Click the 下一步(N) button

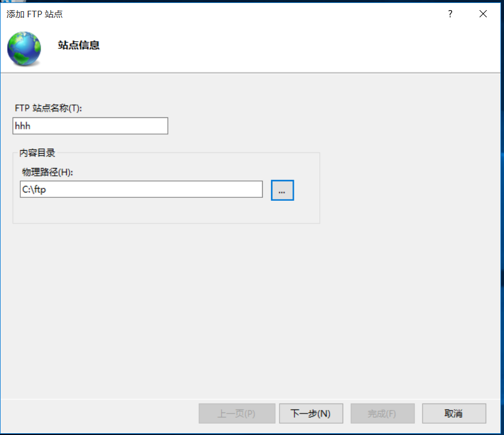pos(311,413)
